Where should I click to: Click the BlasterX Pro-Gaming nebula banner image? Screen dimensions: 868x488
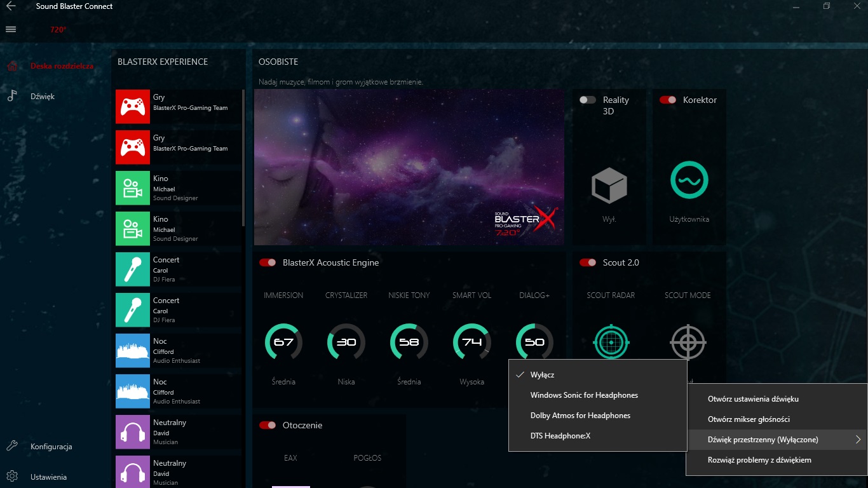(x=409, y=167)
